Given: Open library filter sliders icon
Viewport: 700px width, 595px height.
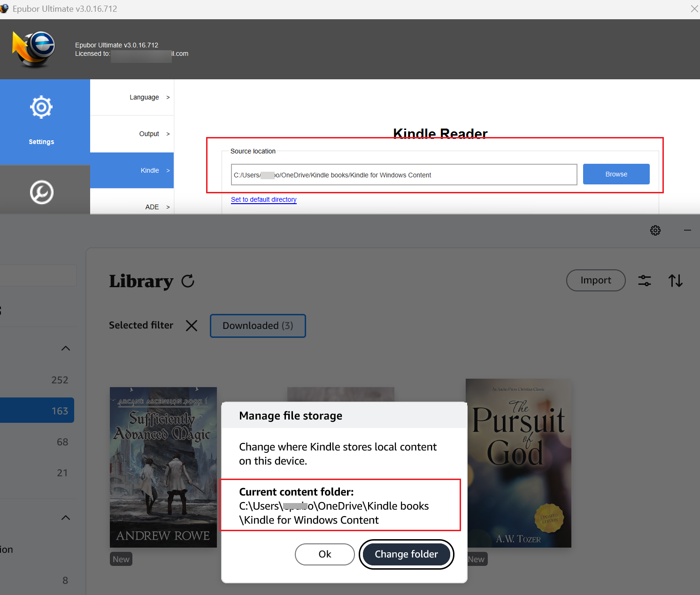Looking at the screenshot, I should (x=645, y=281).
